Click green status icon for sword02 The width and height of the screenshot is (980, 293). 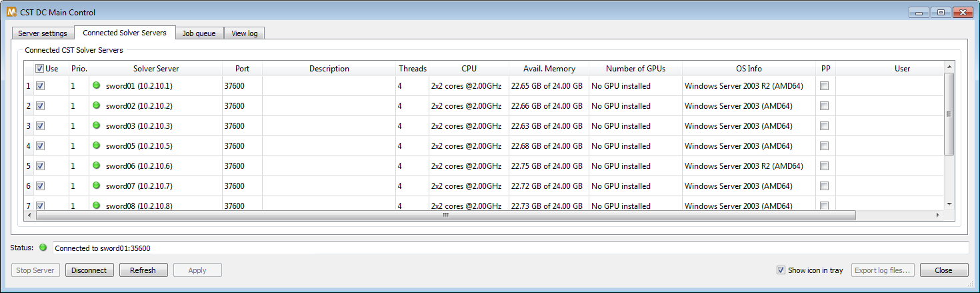click(x=96, y=105)
